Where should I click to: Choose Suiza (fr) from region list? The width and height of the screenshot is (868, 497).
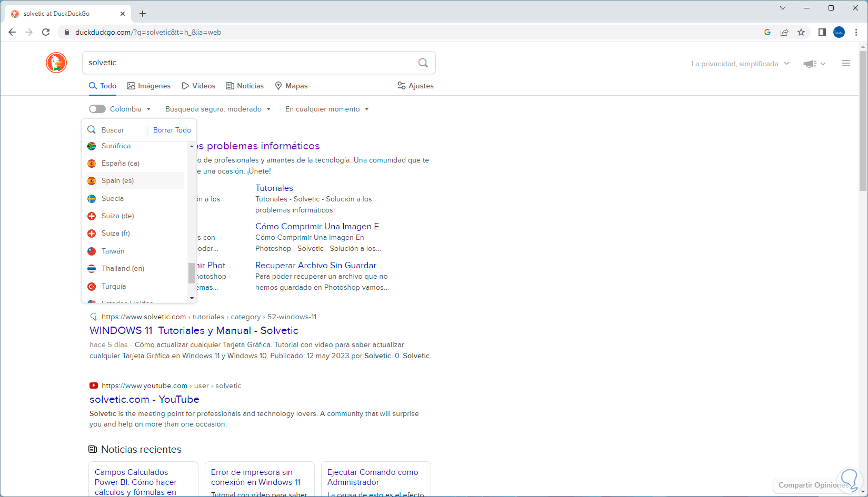(135, 234)
